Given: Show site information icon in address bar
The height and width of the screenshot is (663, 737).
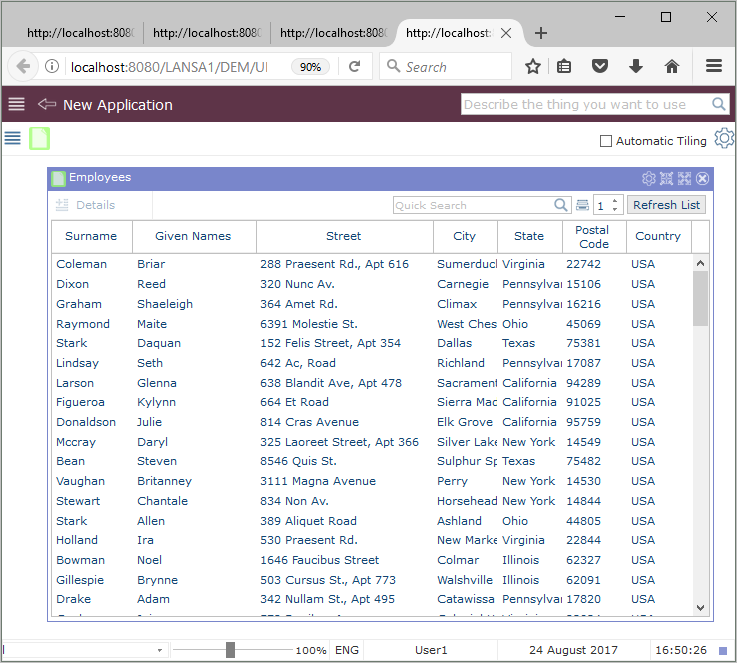Looking at the screenshot, I should pos(52,66).
